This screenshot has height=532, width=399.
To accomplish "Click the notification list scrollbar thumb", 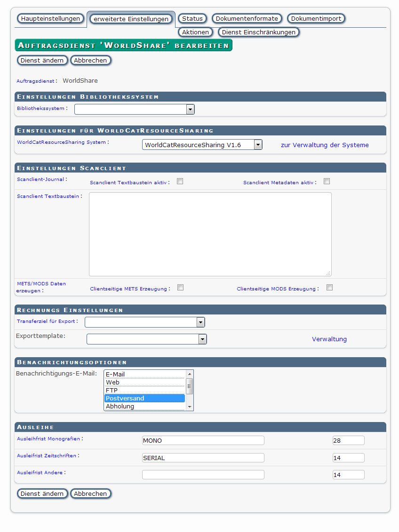I will point(190,386).
